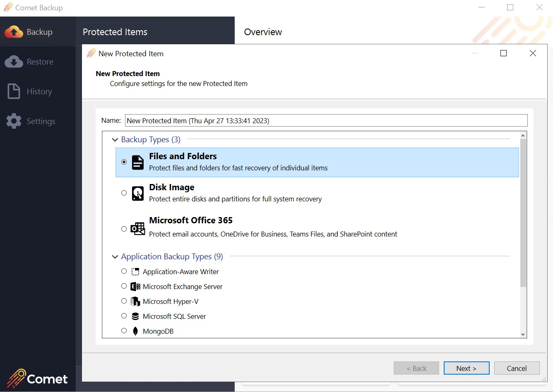Click 'Protect files and folders for fast recovery' text
The height and width of the screenshot is (392, 553).
(238, 168)
